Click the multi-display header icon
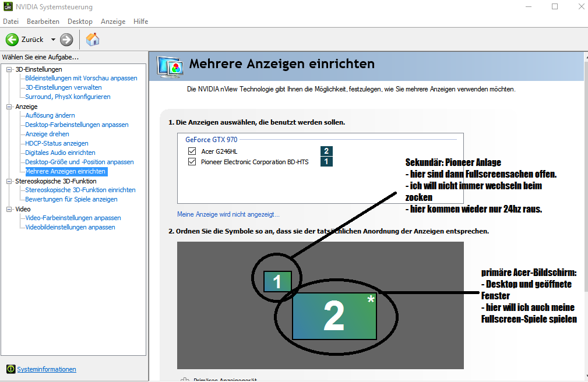The image size is (588, 382). 170,67
